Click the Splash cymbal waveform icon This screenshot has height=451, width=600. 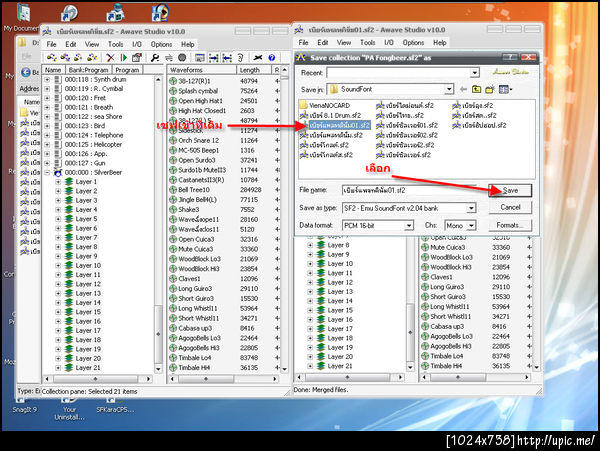173,91
